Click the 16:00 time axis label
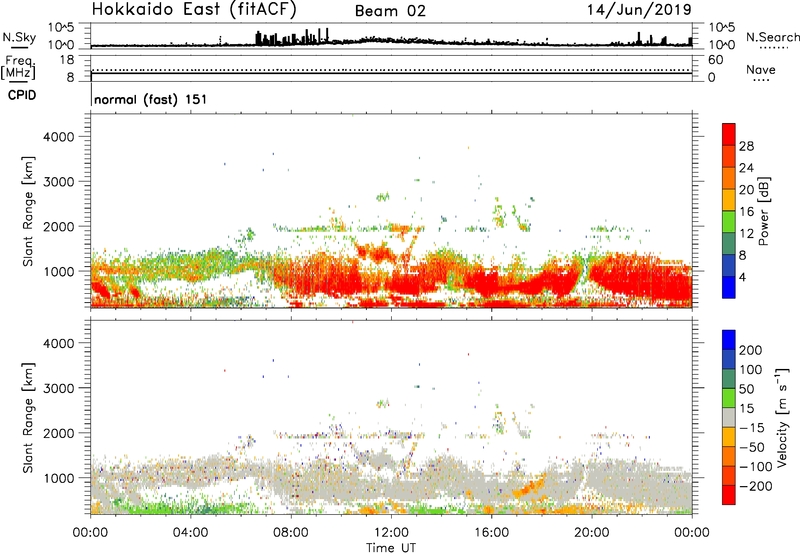This screenshot has height=554, width=800. 491,533
